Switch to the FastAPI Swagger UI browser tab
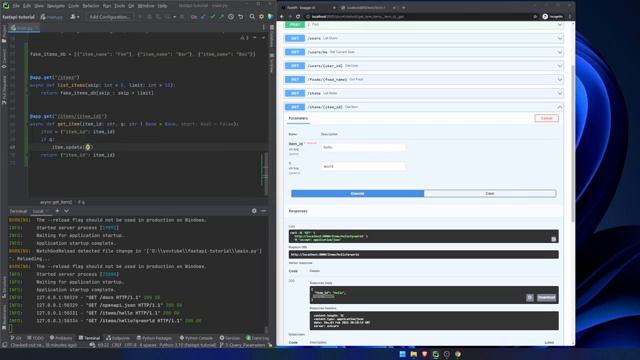This screenshot has height=360, width=640. click(309, 7)
